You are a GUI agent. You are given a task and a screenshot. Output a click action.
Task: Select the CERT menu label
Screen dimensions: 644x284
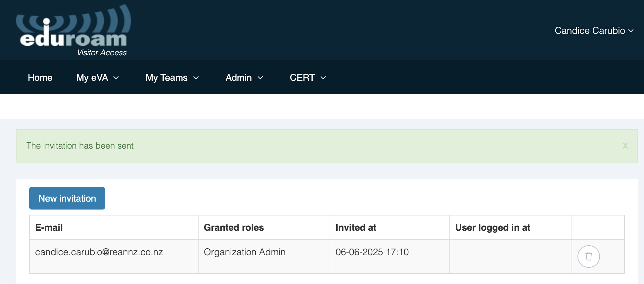302,77
